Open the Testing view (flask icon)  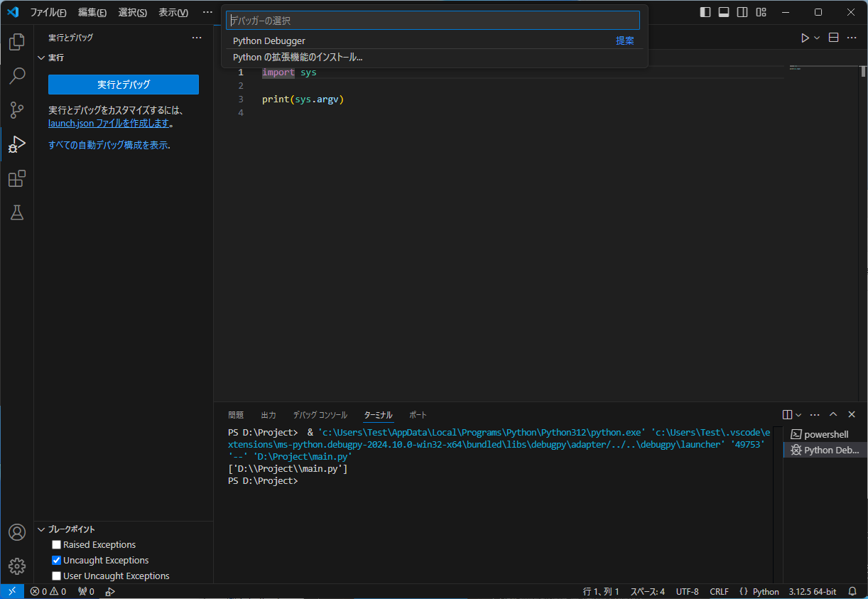point(16,212)
